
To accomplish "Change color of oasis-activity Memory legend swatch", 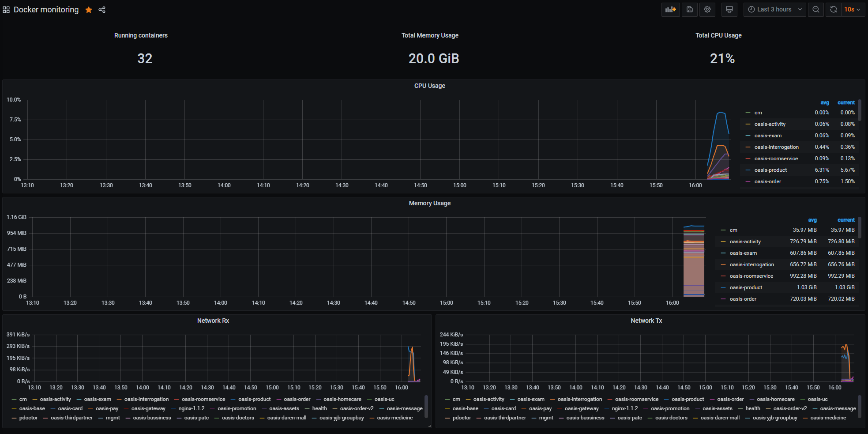I will coord(723,242).
